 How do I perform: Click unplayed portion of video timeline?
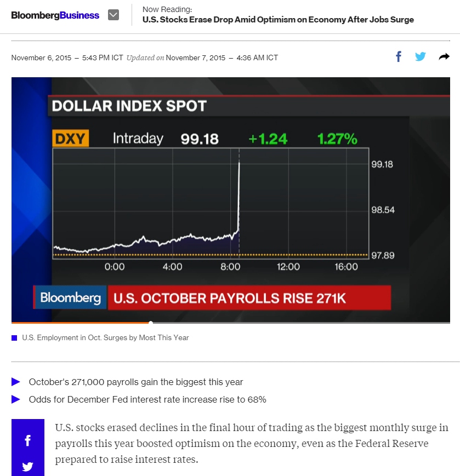(x=301, y=323)
